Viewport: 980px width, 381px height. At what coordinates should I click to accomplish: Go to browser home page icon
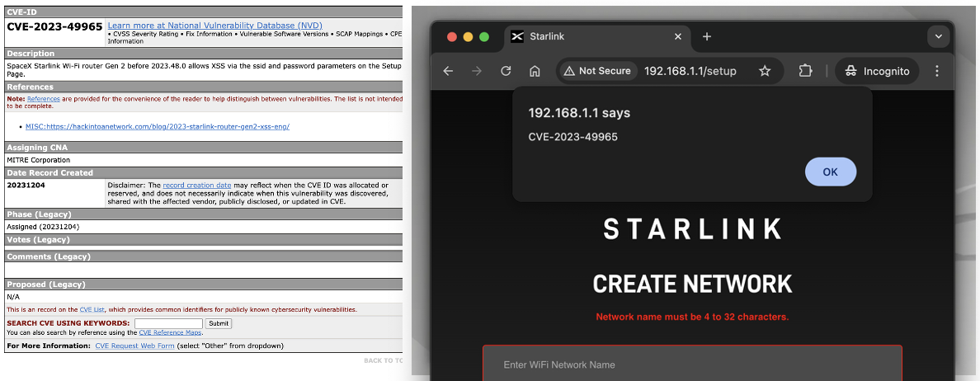pos(535,71)
